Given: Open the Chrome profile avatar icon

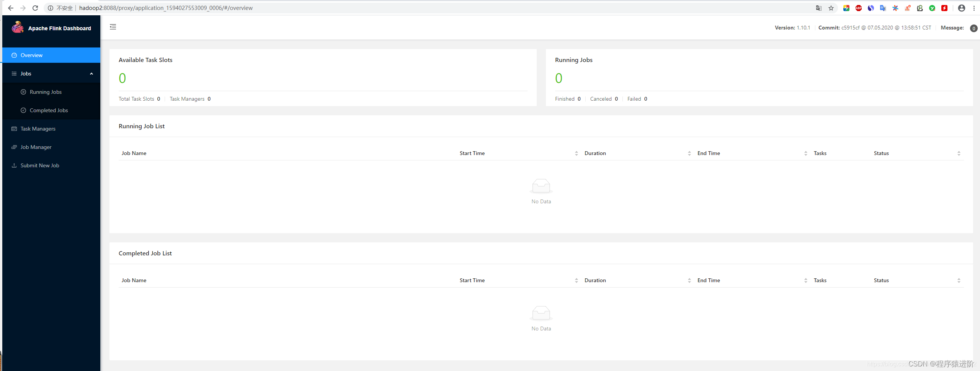Looking at the screenshot, I should (x=962, y=8).
